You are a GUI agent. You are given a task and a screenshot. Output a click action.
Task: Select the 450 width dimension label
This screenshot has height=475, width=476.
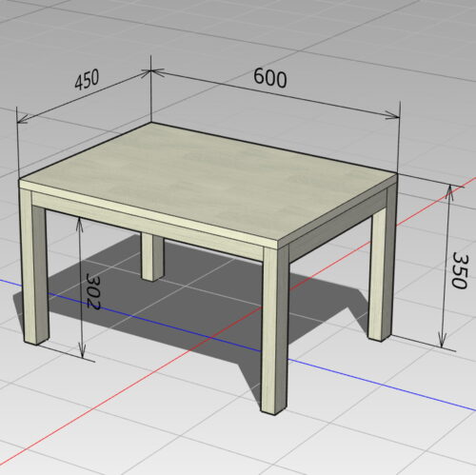click(87, 79)
